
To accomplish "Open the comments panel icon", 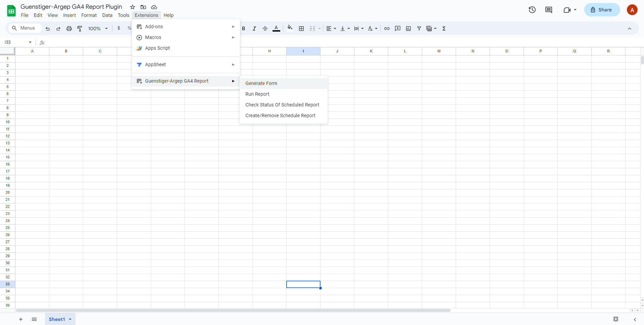I will tap(549, 10).
